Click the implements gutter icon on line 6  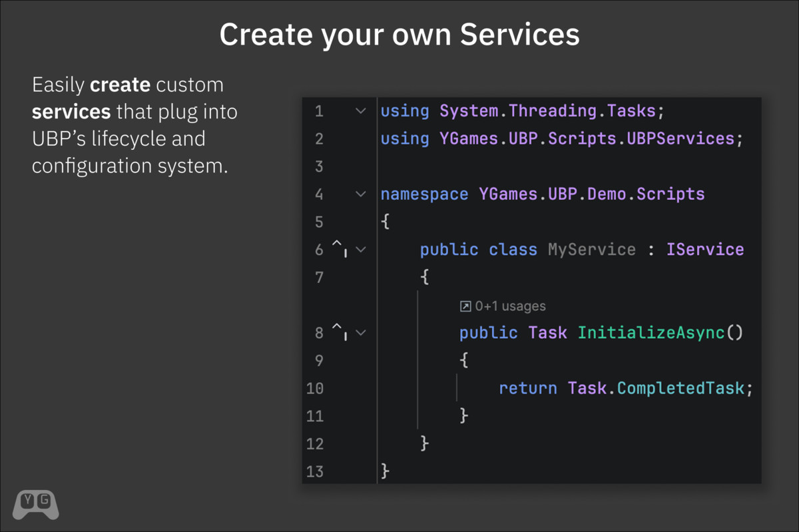[340, 250]
